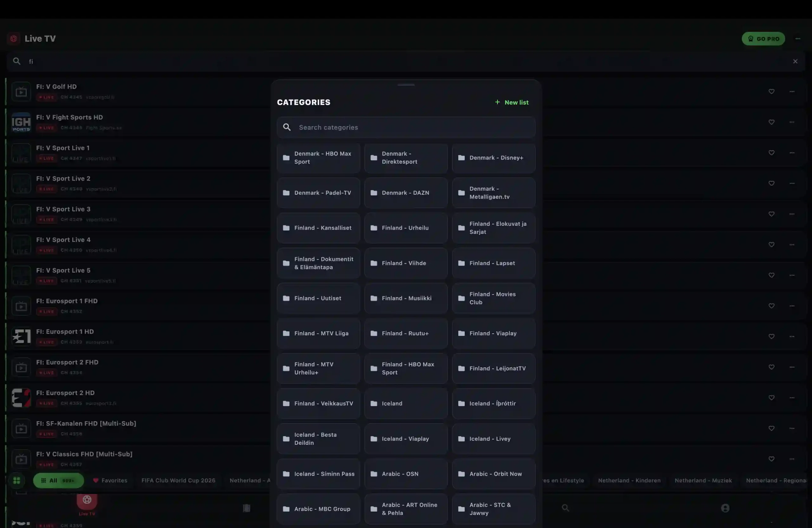Open three-dot menu for FI: V Sport Live 5
Image resolution: width=812 pixels, height=528 pixels.
(791, 275)
